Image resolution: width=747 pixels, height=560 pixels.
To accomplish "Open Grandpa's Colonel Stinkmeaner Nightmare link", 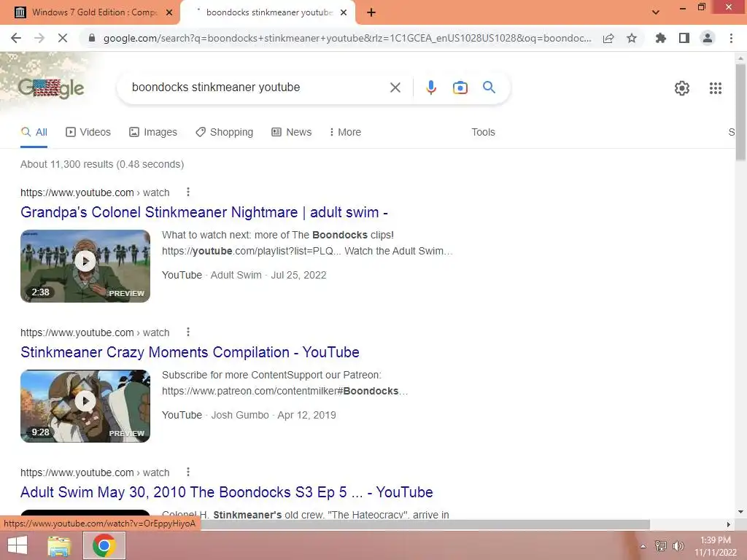I will 204,212.
